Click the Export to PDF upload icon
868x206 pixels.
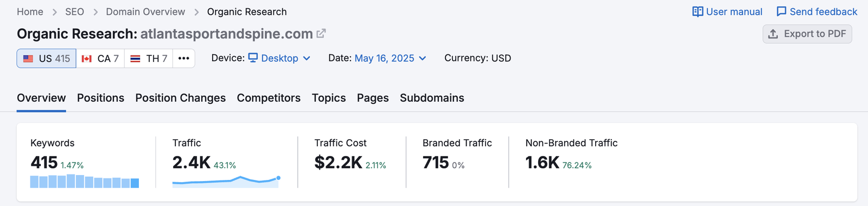point(773,34)
